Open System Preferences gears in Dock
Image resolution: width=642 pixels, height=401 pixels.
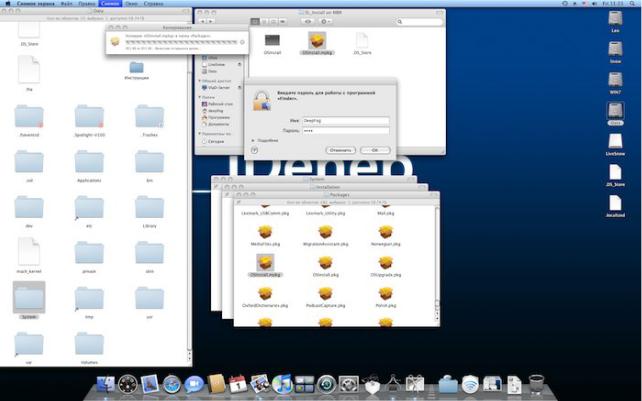[348, 385]
